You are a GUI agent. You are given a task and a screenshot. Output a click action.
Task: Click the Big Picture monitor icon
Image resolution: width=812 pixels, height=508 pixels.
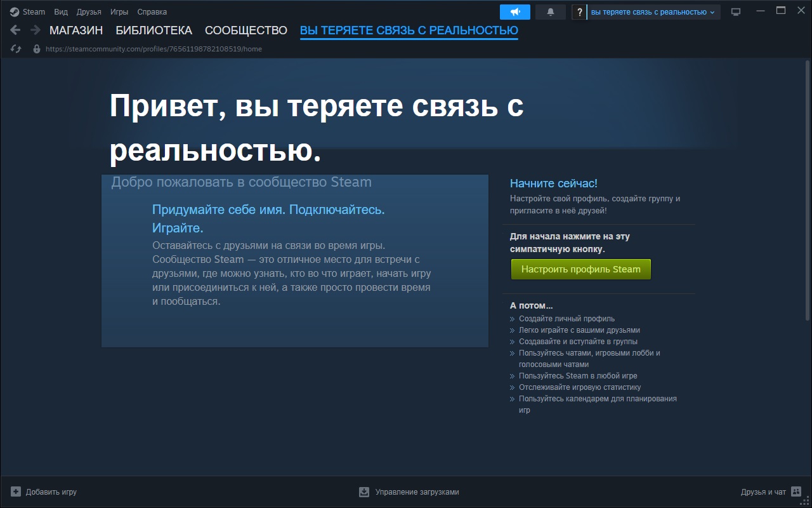tap(736, 12)
